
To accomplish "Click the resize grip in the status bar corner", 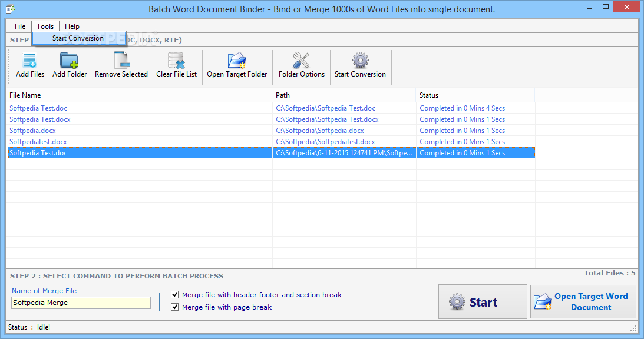I will coord(633,328).
